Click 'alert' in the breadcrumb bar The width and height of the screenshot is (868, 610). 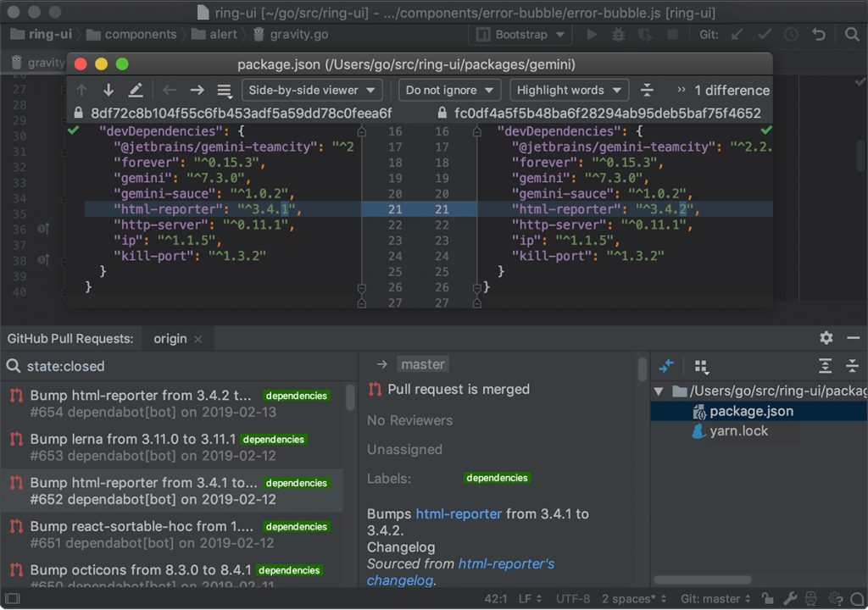220,34
